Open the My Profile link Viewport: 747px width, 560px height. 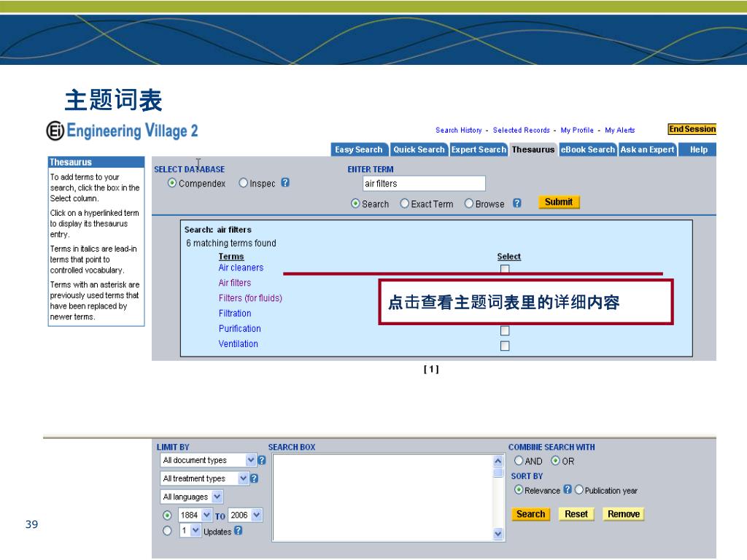(577, 130)
